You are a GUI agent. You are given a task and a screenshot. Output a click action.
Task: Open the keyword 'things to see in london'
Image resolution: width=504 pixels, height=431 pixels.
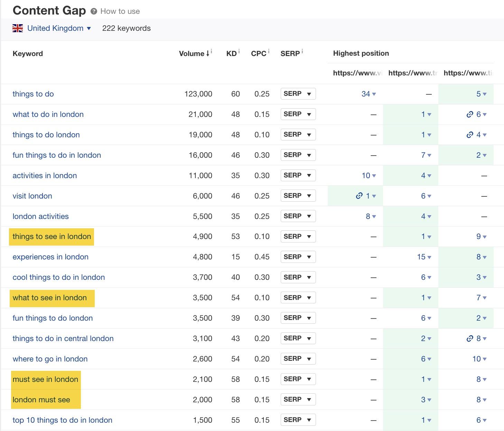coord(51,237)
